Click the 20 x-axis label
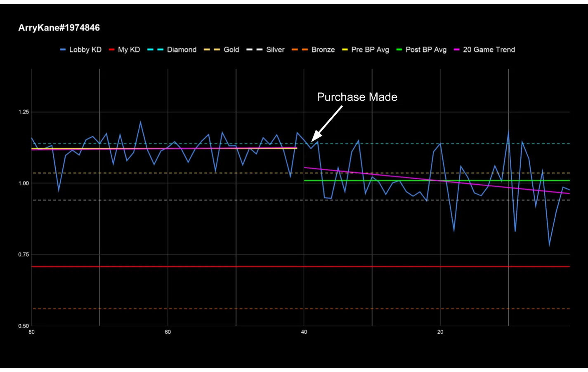The height and width of the screenshot is (372, 588). [440, 332]
